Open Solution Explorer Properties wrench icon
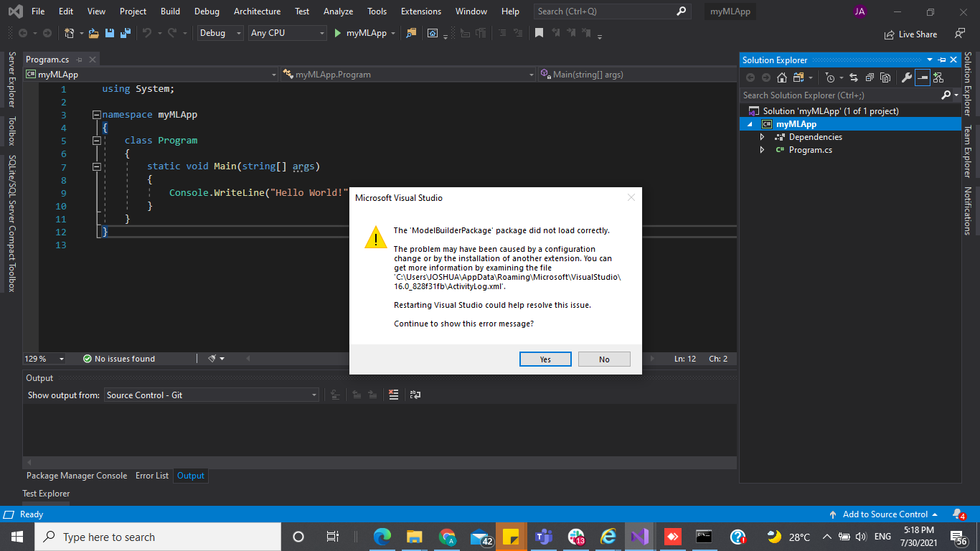 908,77
